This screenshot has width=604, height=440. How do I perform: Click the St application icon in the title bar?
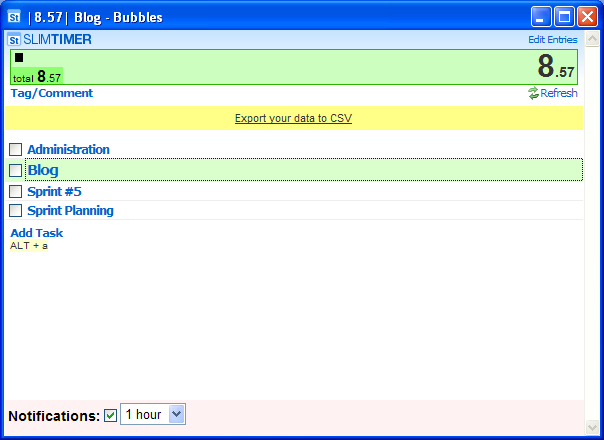coord(14,17)
